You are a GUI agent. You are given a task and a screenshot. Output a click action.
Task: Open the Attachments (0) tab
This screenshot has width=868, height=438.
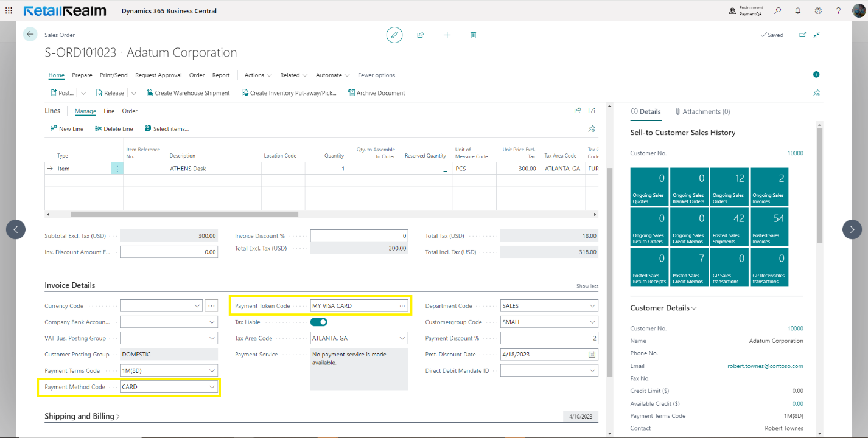click(x=702, y=111)
